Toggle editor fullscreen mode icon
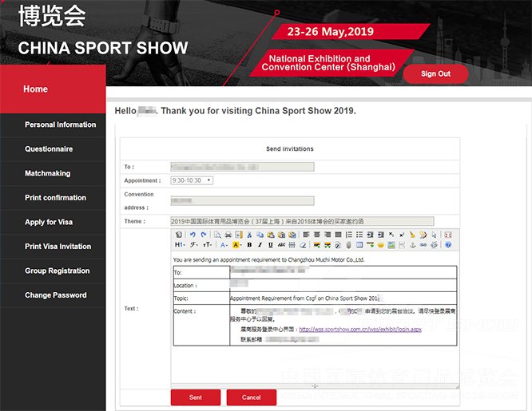The image size is (532, 411). pyautogui.click(x=448, y=235)
